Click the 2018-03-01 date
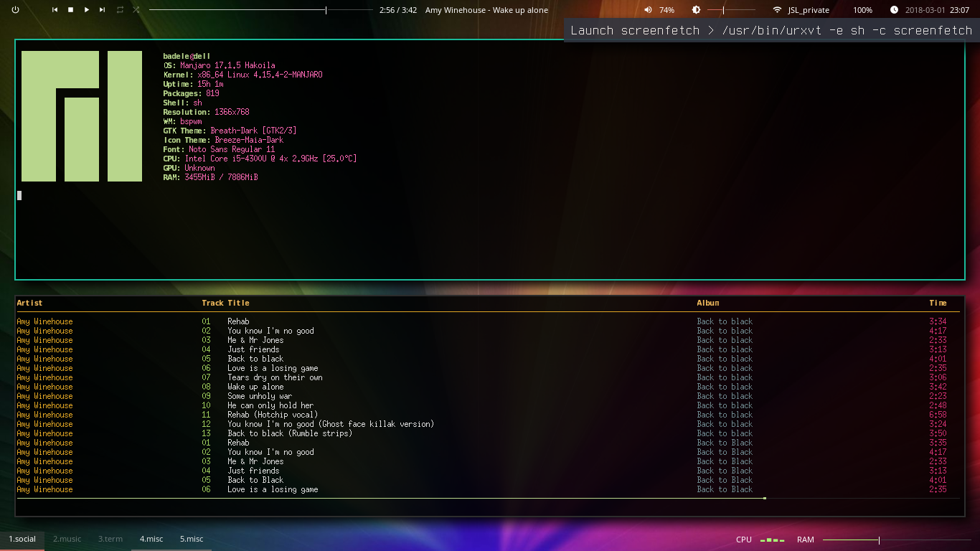Screen dimensions: 980x551 coord(925,10)
